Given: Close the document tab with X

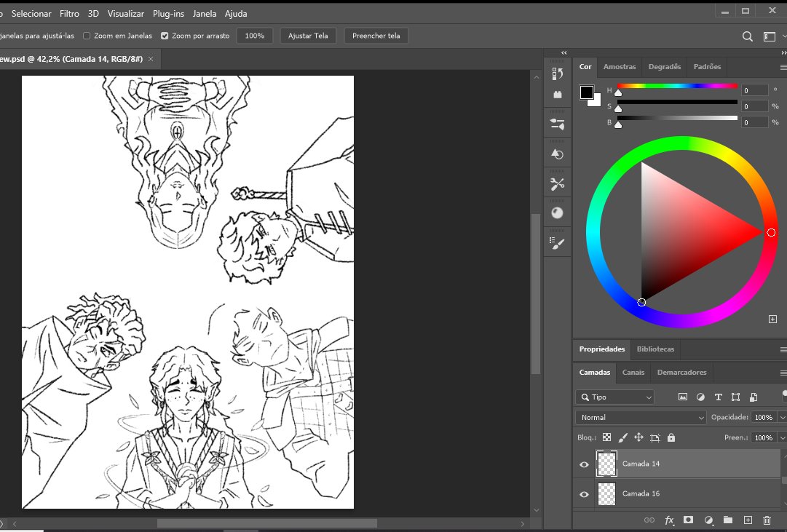Looking at the screenshot, I should 151,59.
